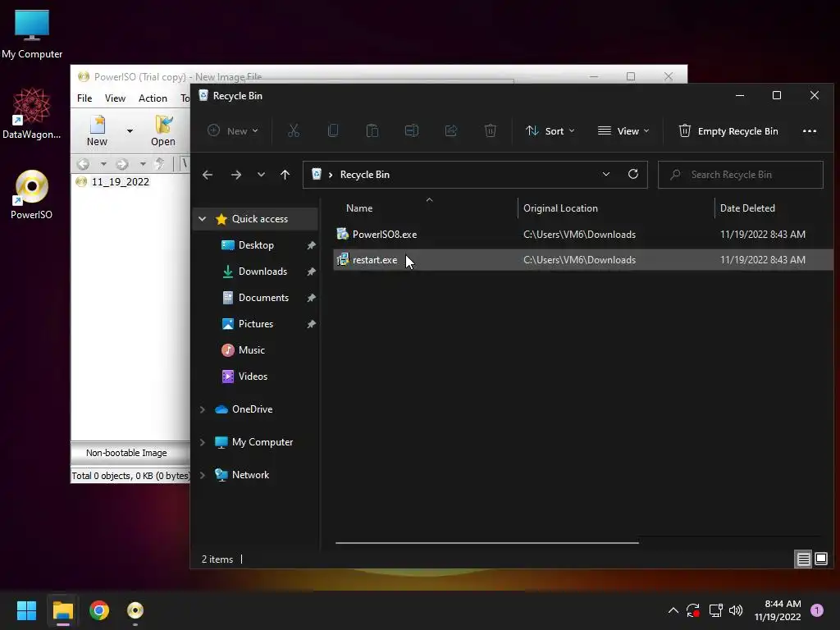Sort by the Name column header

click(359, 208)
